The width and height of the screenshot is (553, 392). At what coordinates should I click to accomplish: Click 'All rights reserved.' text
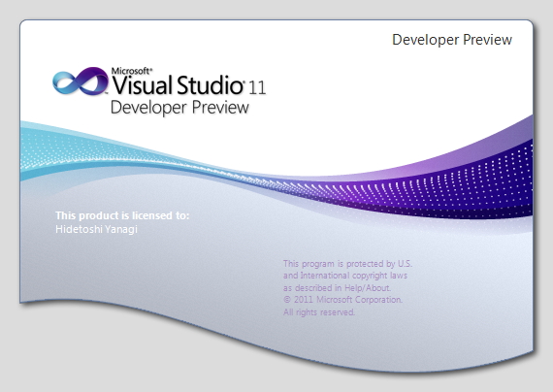coord(319,311)
